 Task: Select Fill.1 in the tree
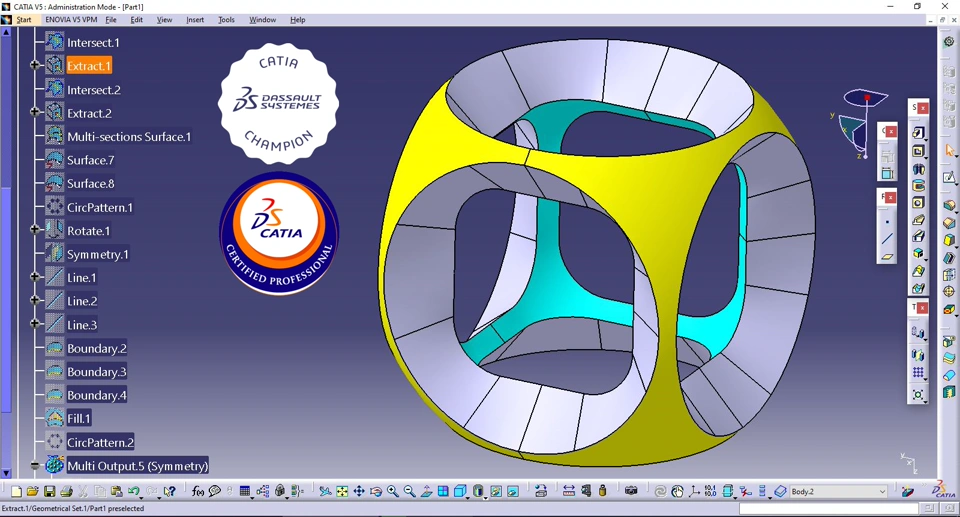click(x=78, y=418)
